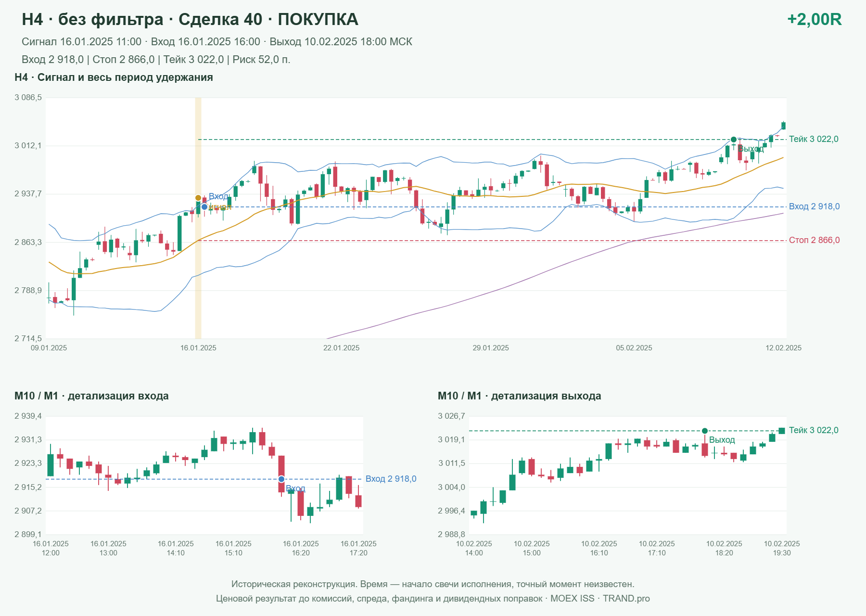Click the 2 863,3 price axis label
The image size is (866, 616).
28,242
